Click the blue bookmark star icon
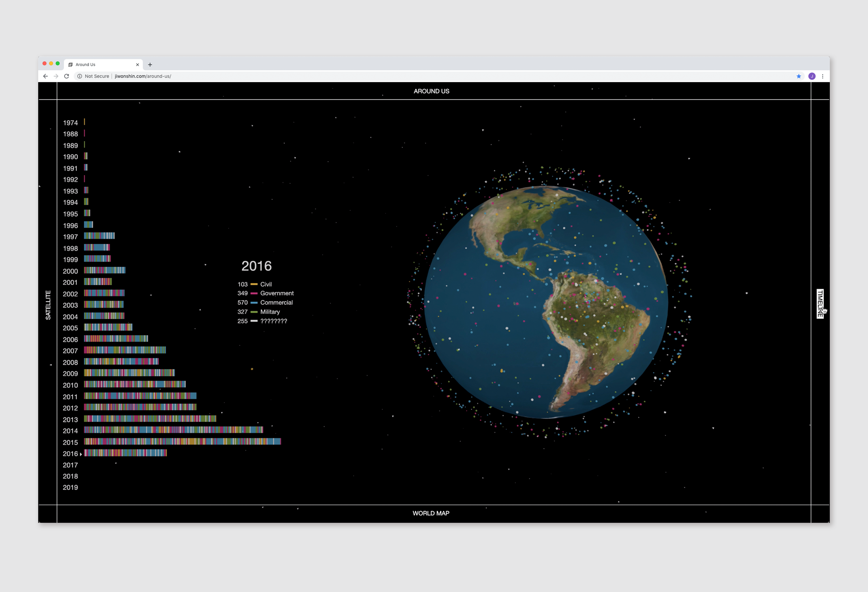868x592 pixels. click(799, 76)
